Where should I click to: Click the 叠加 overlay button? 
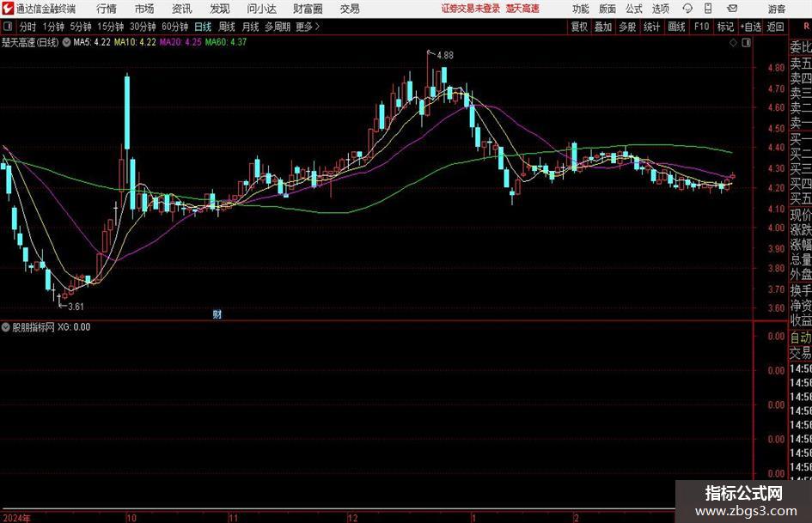point(603,27)
